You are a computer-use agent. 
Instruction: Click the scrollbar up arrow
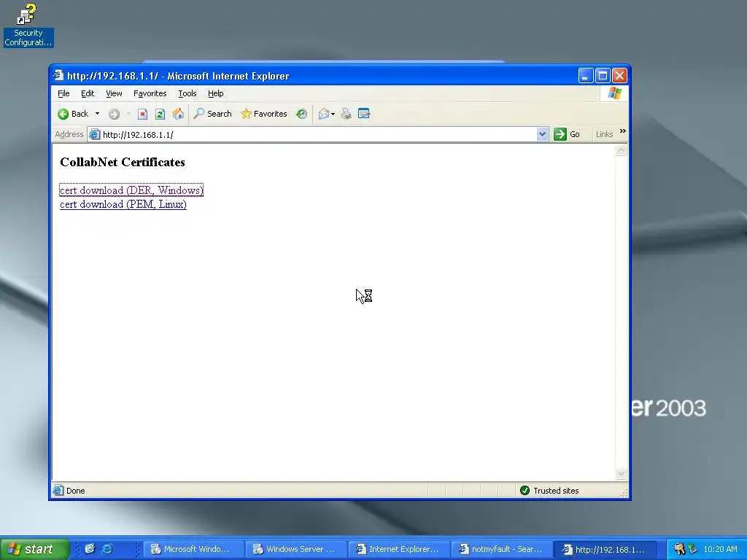621,150
